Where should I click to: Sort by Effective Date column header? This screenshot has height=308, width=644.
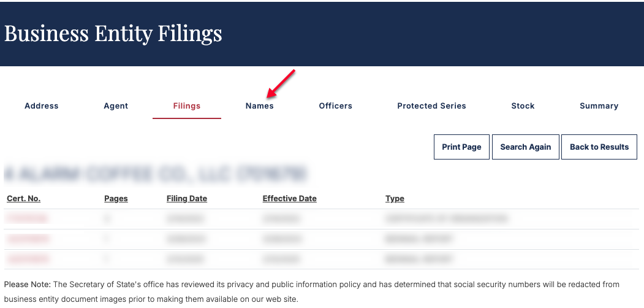click(x=290, y=199)
